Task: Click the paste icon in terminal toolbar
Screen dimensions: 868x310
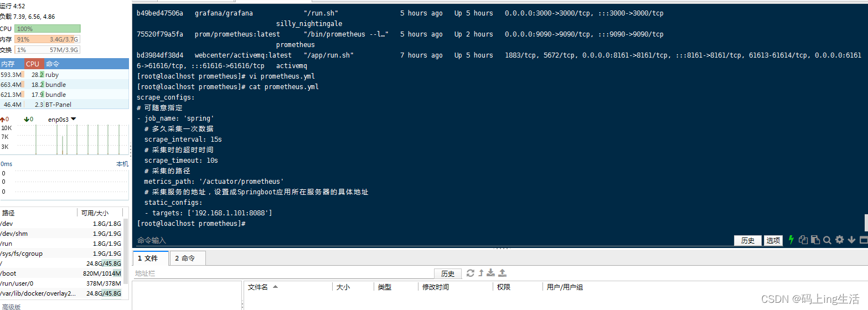Action: coord(815,240)
